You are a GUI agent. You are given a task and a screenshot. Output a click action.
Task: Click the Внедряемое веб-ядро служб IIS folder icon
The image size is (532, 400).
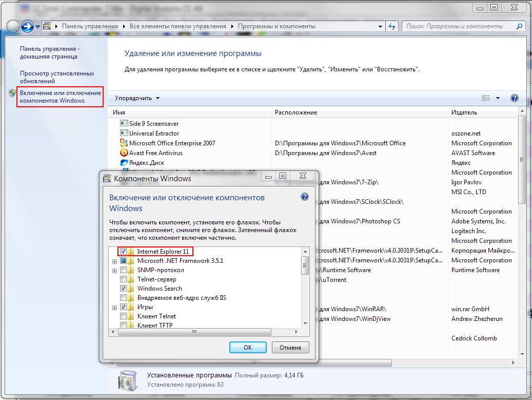coord(131,298)
